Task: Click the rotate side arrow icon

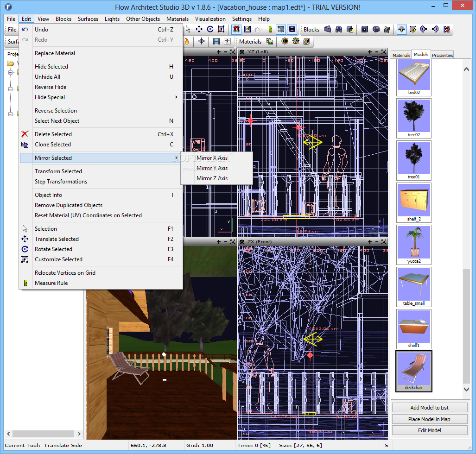Action: pos(413,29)
